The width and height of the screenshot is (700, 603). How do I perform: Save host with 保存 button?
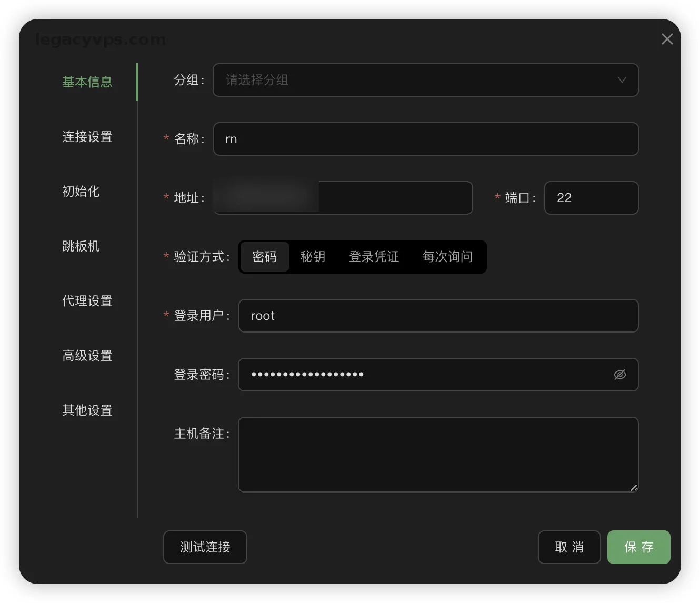638,547
